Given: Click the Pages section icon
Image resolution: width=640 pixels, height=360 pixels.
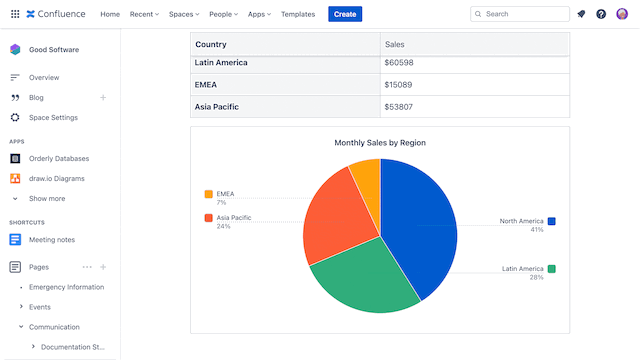Looking at the screenshot, I should (15, 267).
